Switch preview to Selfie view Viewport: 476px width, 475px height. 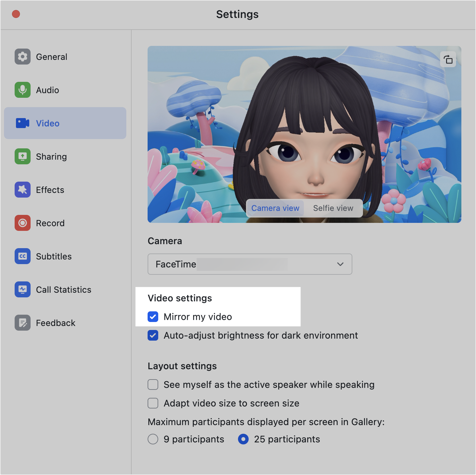coord(333,208)
